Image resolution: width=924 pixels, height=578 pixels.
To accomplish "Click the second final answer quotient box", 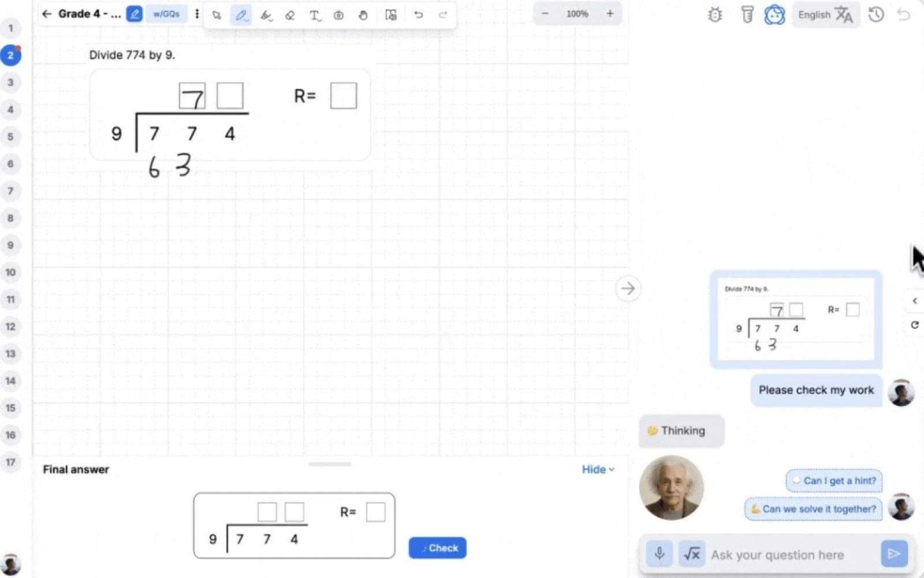I will 295,512.
